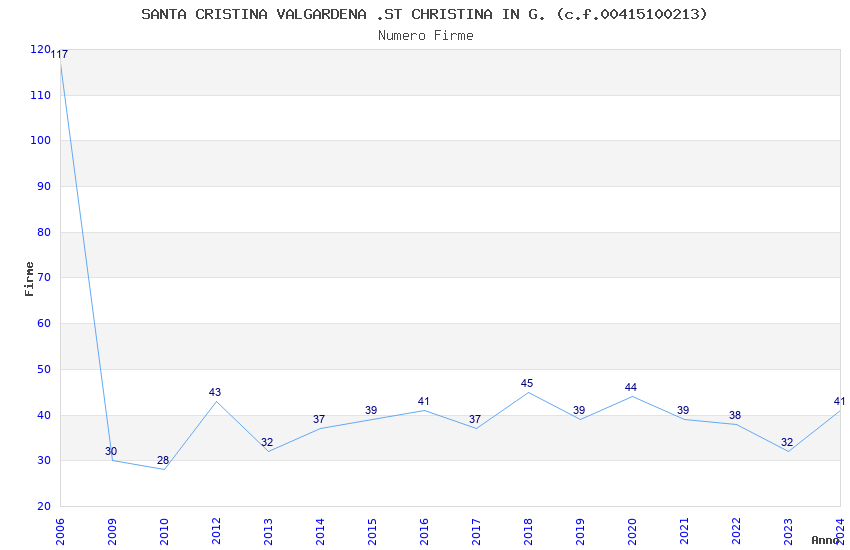Screen dimensions: 850x550
Task: Click the Anno x-axis title
Action: pyautogui.click(x=824, y=540)
